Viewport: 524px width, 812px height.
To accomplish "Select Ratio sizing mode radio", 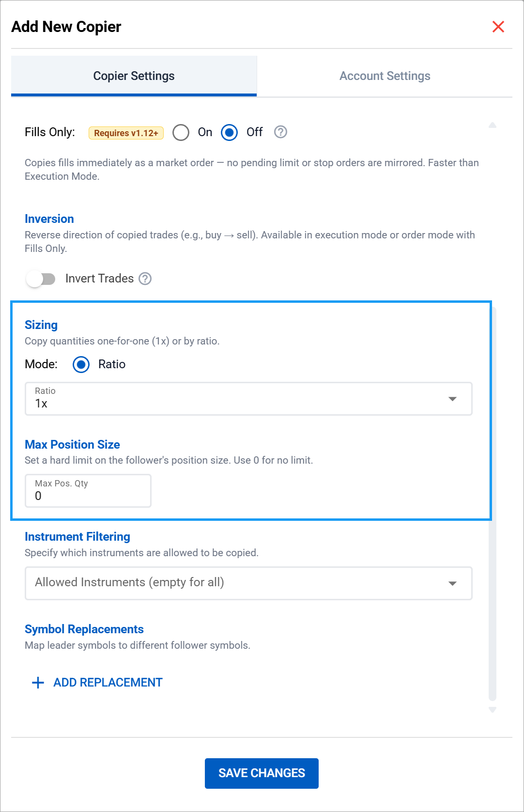I will click(x=81, y=364).
